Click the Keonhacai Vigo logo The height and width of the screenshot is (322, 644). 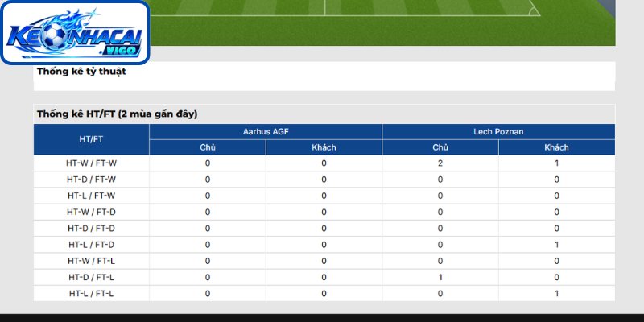click(75, 32)
